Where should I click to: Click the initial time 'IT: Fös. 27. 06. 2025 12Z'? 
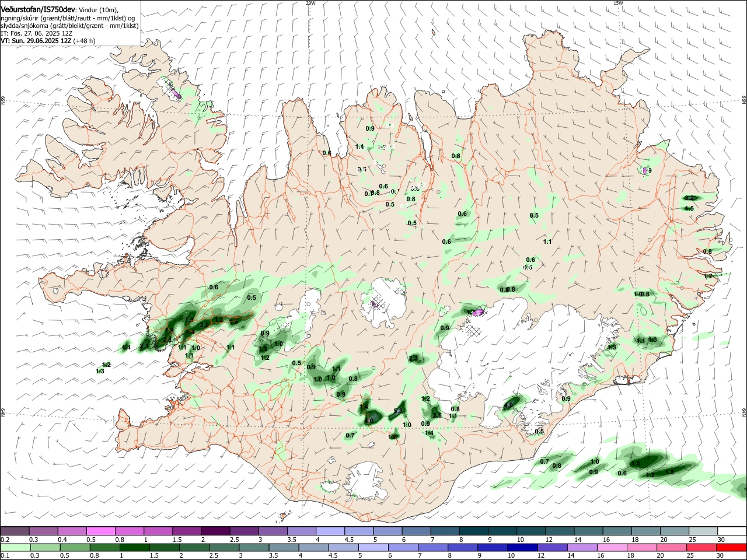[x=36, y=33]
